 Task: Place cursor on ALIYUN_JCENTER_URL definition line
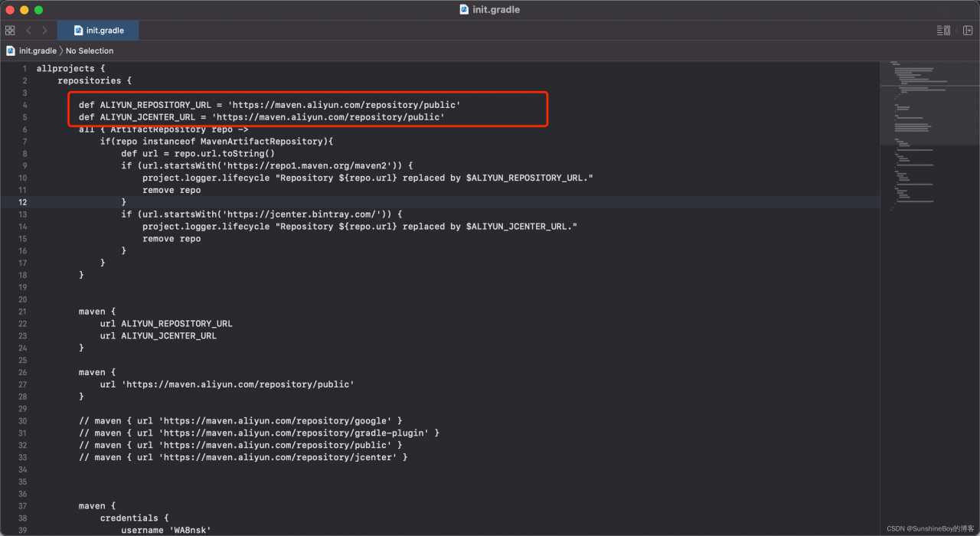[261, 117]
